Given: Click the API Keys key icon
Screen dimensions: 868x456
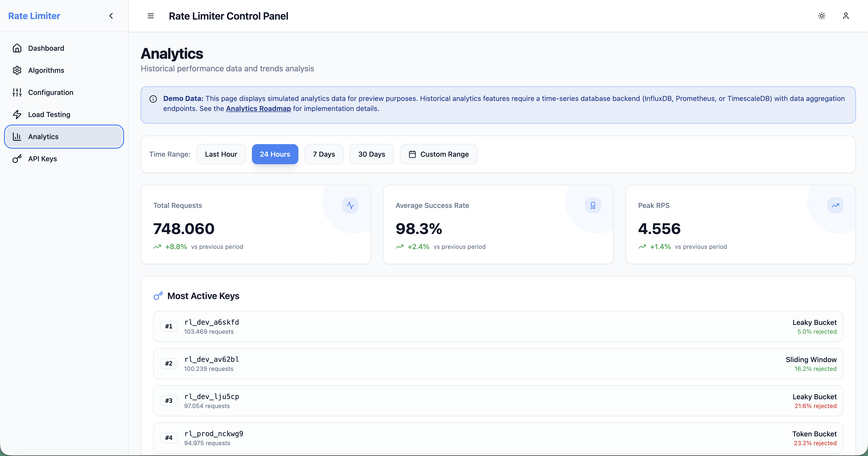Looking at the screenshot, I should click(x=17, y=159).
